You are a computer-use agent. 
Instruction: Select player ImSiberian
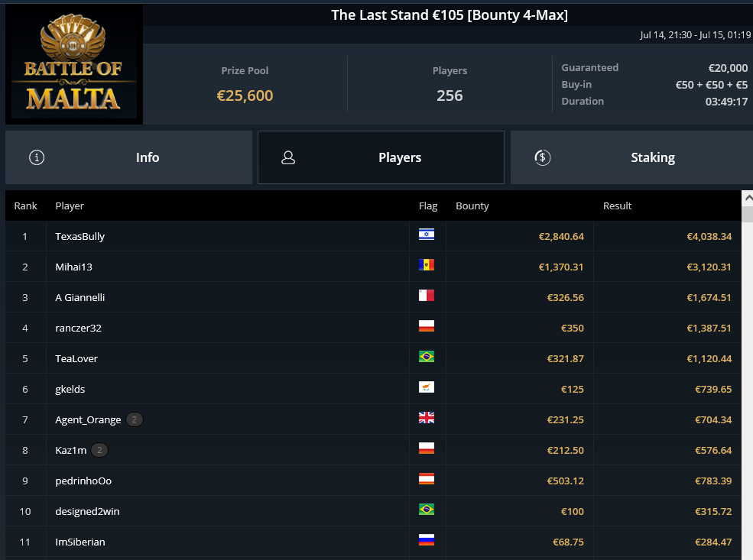(80, 542)
